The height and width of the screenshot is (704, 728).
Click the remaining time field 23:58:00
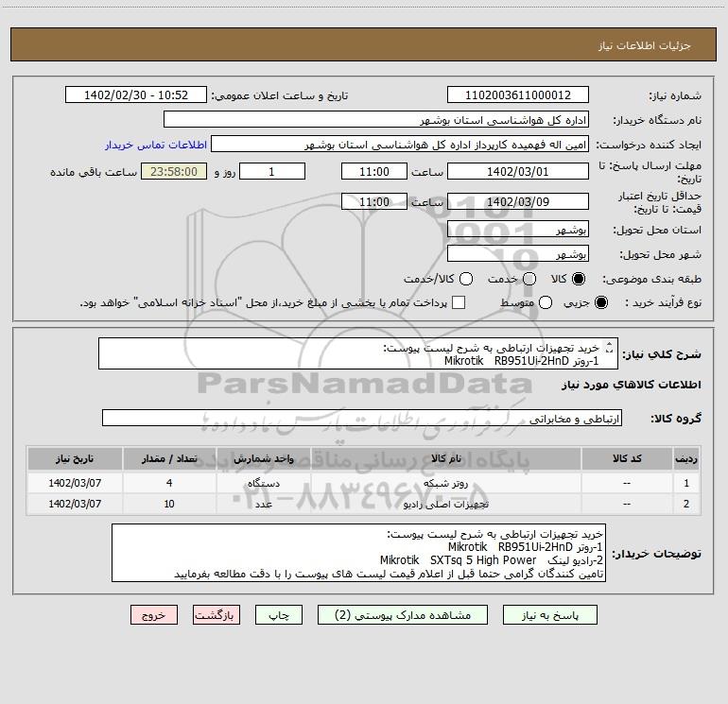(x=174, y=171)
